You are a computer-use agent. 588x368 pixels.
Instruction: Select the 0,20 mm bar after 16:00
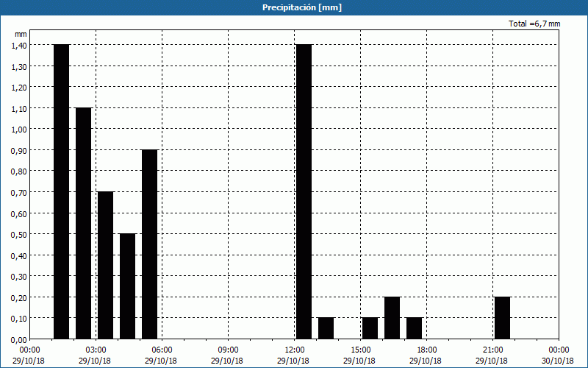(x=392, y=318)
